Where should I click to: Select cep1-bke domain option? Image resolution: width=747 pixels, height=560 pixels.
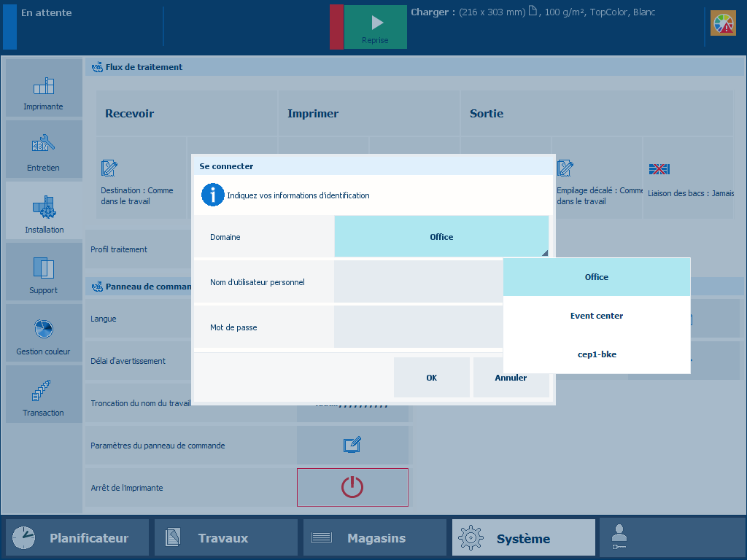(597, 354)
